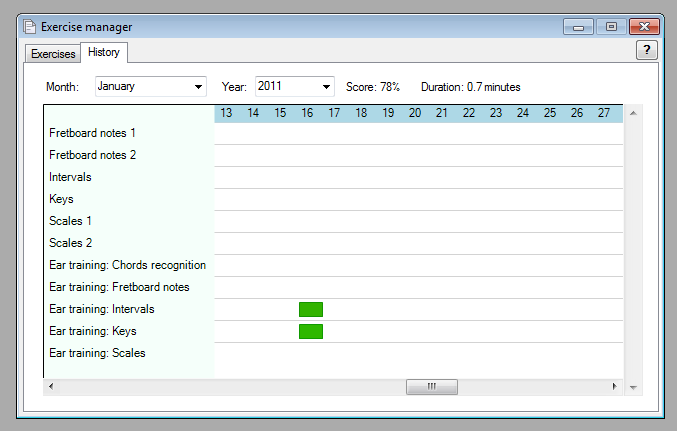Minimize the Exercise manager window
The image size is (677, 431).
point(579,27)
